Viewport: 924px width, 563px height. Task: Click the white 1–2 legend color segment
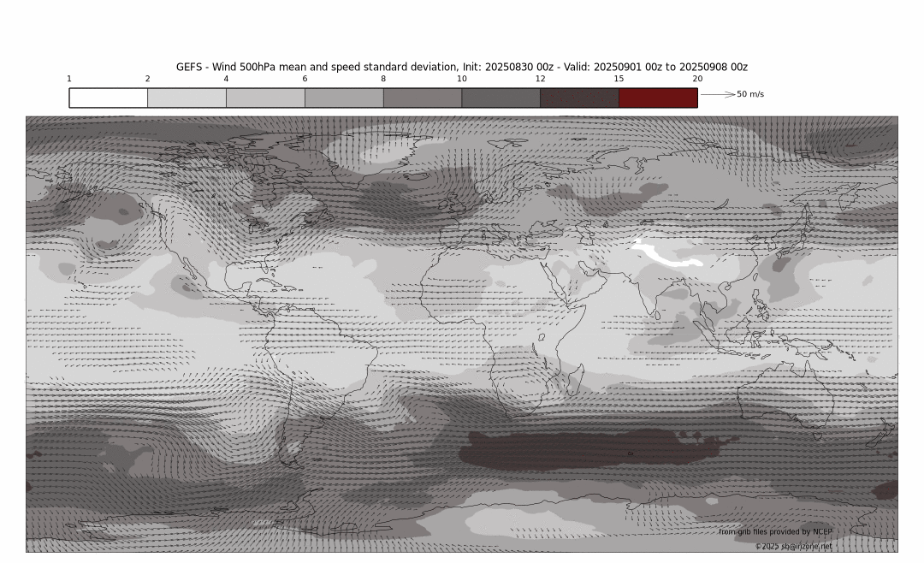click(x=109, y=98)
